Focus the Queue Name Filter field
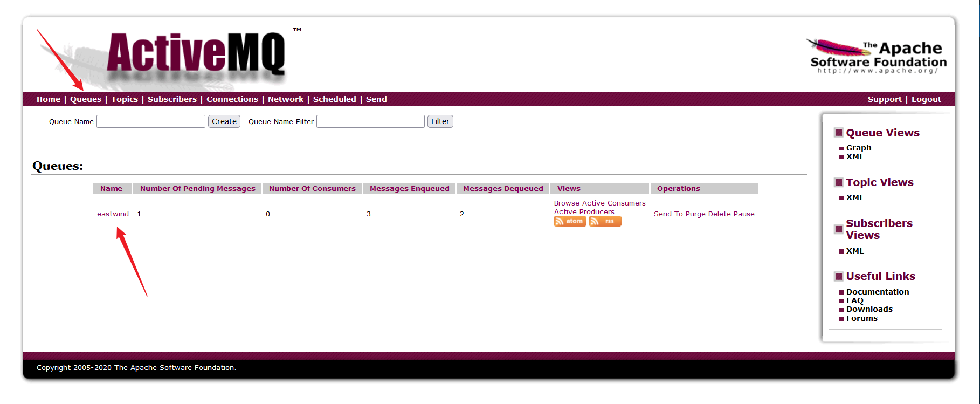 (371, 121)
